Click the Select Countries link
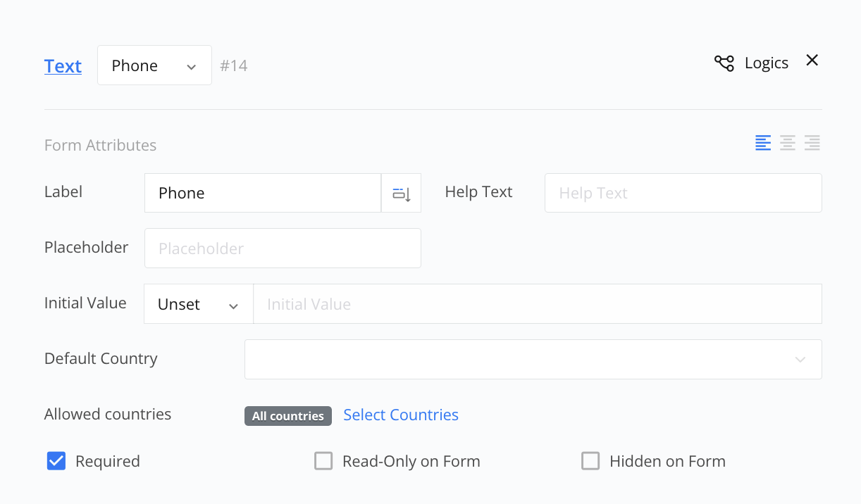The width and height of the screenshot is (861, 504). tap(401, 415)
